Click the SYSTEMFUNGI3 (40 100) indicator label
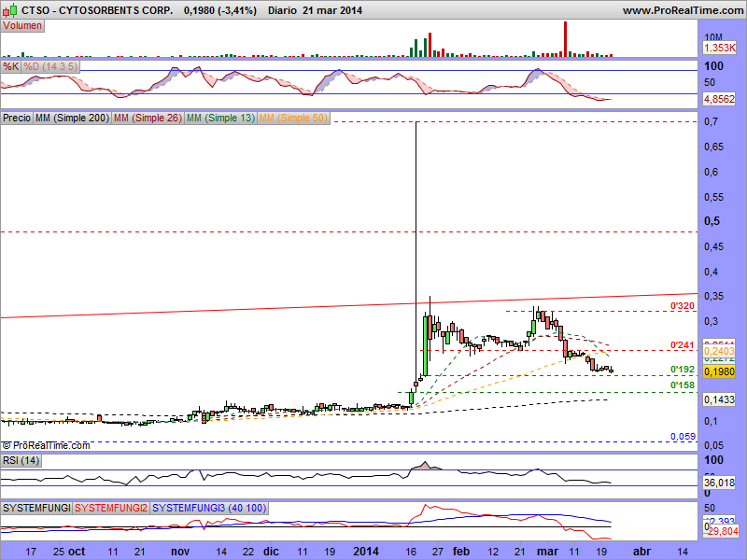Screen dimensions: 747x560 209,508
